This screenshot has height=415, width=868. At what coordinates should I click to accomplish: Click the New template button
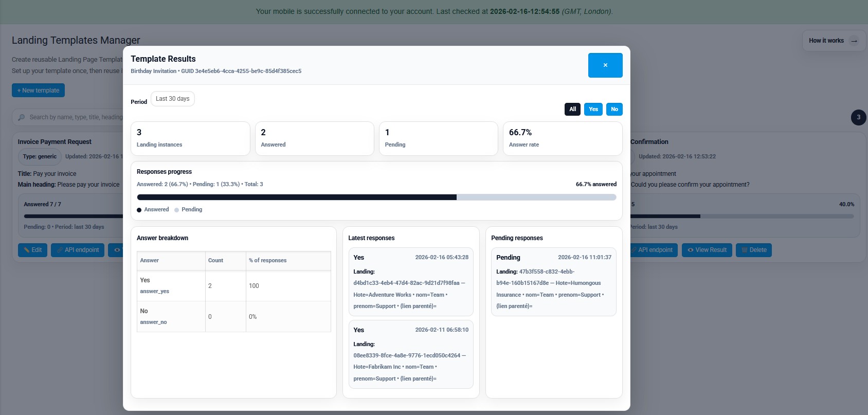click(38, 91)
